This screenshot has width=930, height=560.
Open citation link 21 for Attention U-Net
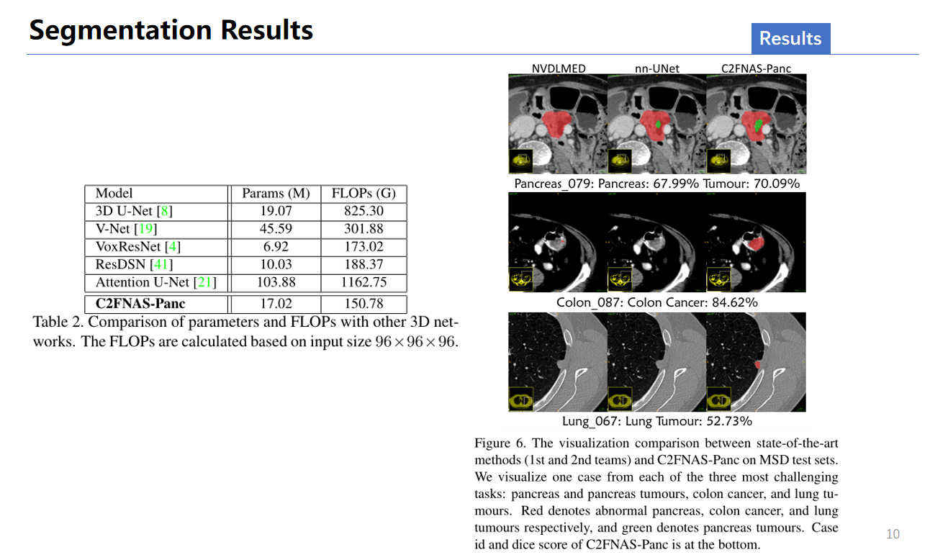[x=205, y=282]
